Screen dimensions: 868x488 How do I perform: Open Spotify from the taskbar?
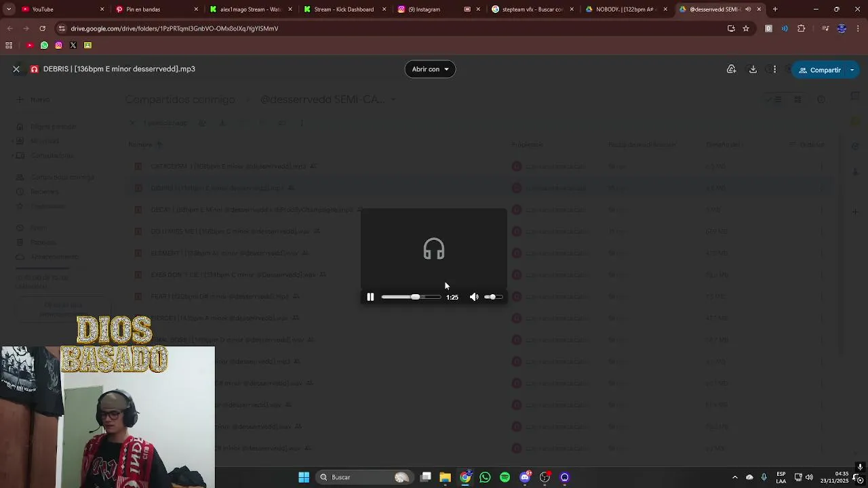pyautogui.click(x=505, y=477)
